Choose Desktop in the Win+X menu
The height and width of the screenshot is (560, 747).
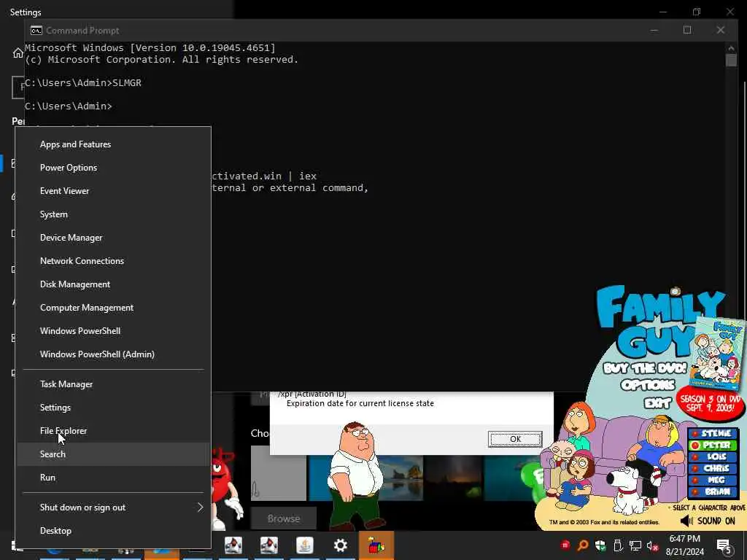(x=113, y=531)
